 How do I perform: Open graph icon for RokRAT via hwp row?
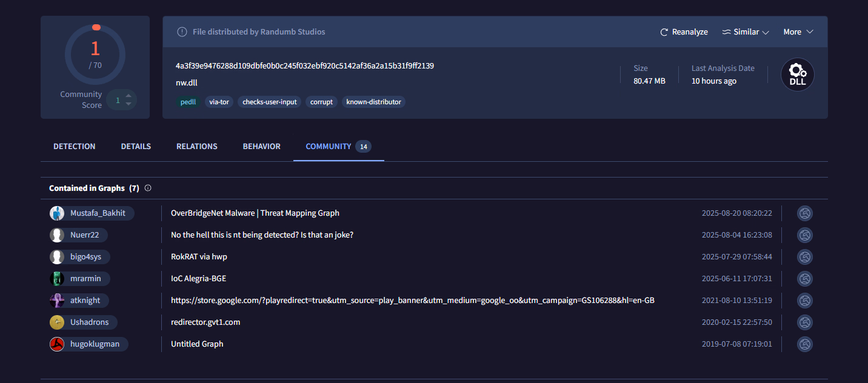[804, 257]
